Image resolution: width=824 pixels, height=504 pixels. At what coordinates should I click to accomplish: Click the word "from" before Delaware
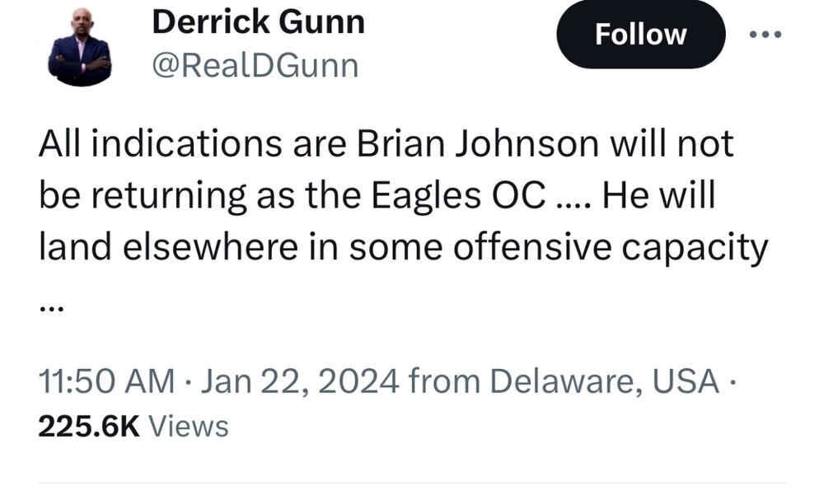tap(445, 382)
